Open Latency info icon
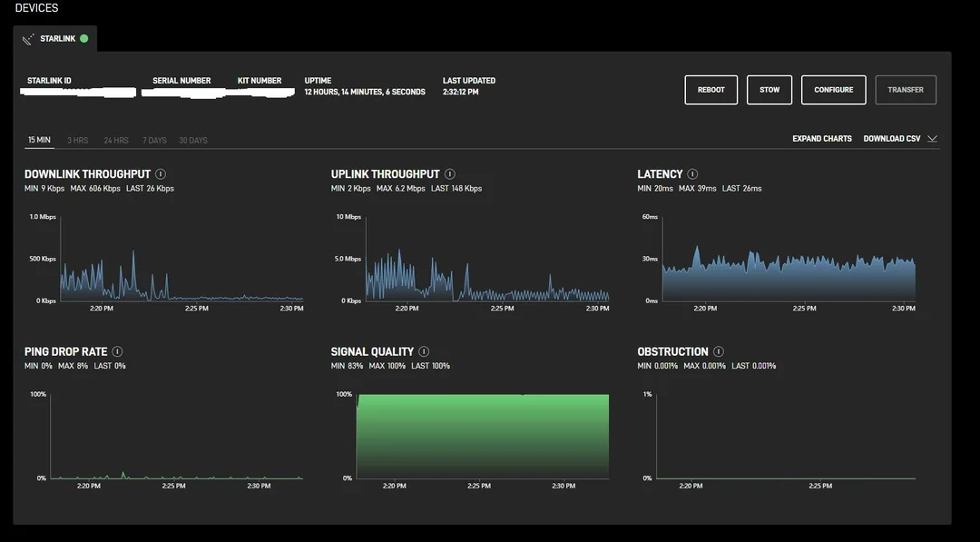 point(692,174)
